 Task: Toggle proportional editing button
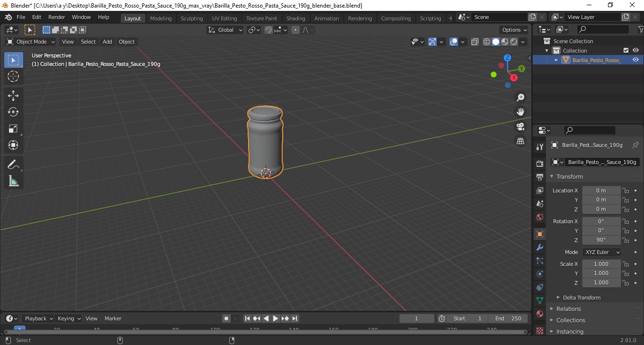(x=295, y=30)
